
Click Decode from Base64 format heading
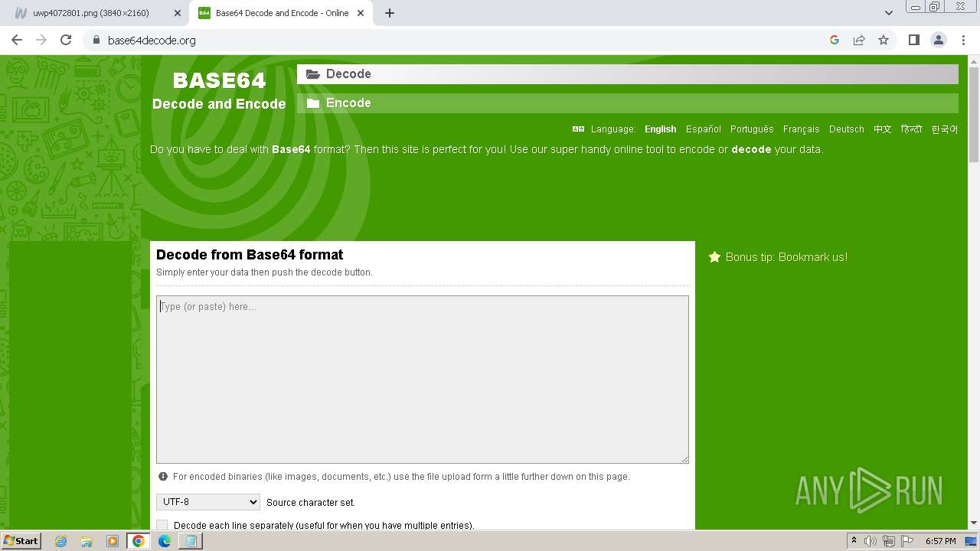pyautogui.click(x=250, y=255)
